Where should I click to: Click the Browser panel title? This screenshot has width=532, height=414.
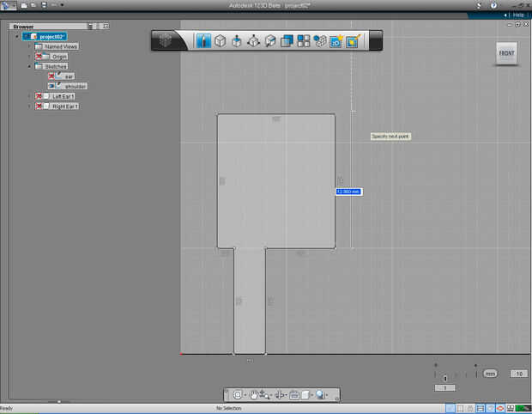(23, 27)
